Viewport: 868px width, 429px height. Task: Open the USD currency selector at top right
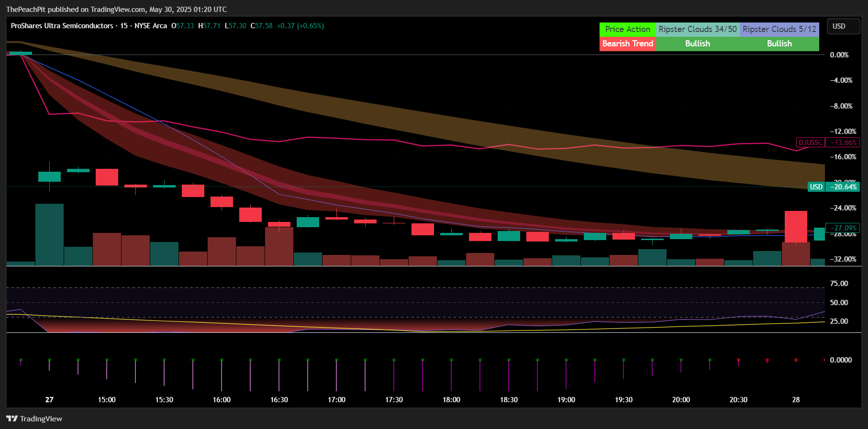844,26
